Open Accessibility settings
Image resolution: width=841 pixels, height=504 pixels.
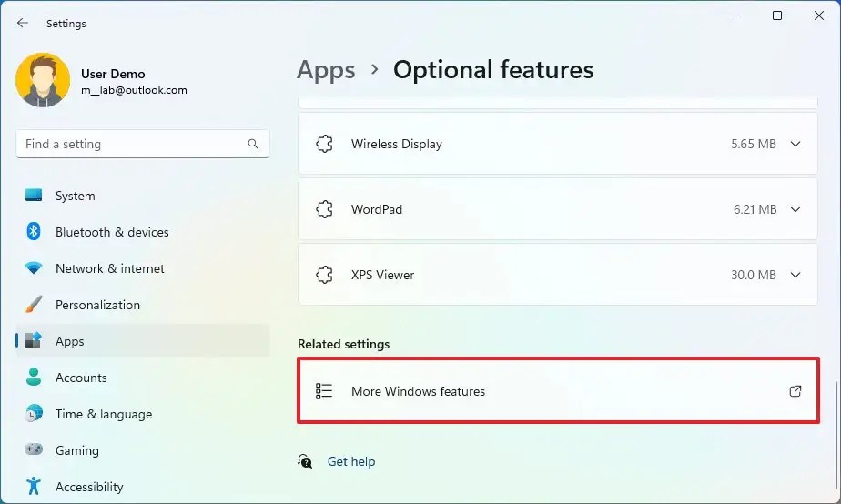tap(143, 487)
